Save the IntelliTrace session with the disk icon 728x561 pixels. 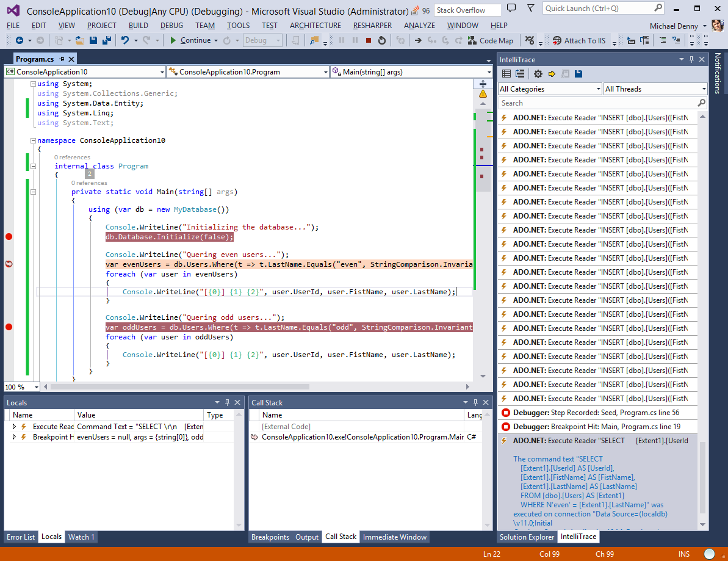(x=578, y=74)
